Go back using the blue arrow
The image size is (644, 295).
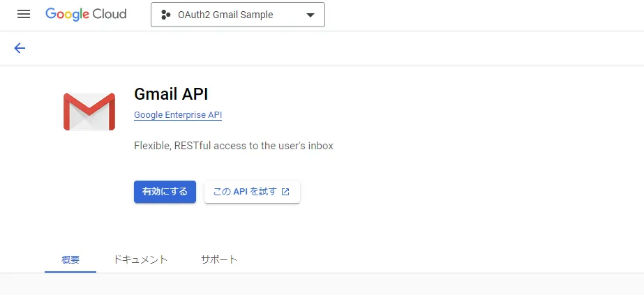pos(20,48)
